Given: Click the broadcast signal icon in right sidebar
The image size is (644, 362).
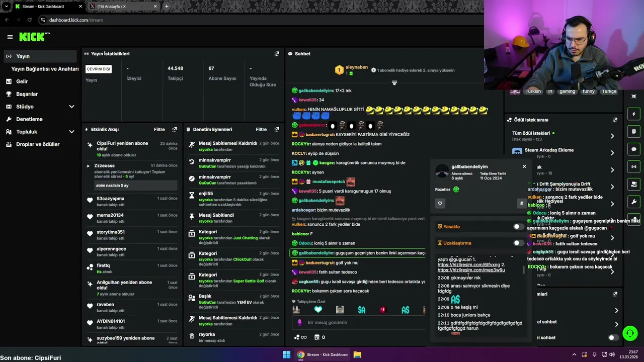Looking at the screenshot, I should click(x=634, y=166).
